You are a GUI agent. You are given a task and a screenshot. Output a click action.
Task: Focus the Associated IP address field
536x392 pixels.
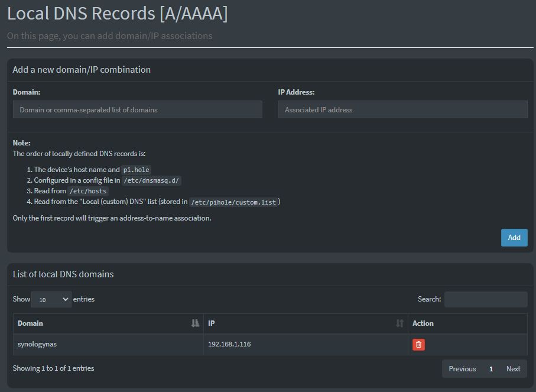[x=402, y=109]
